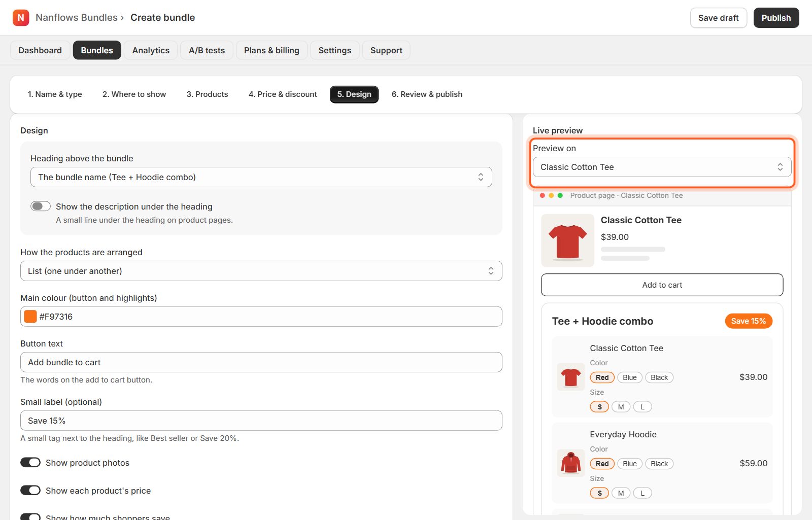Click the #F97316 main colour field
Viewport: 812px width, 520px height.
[261, 317]
